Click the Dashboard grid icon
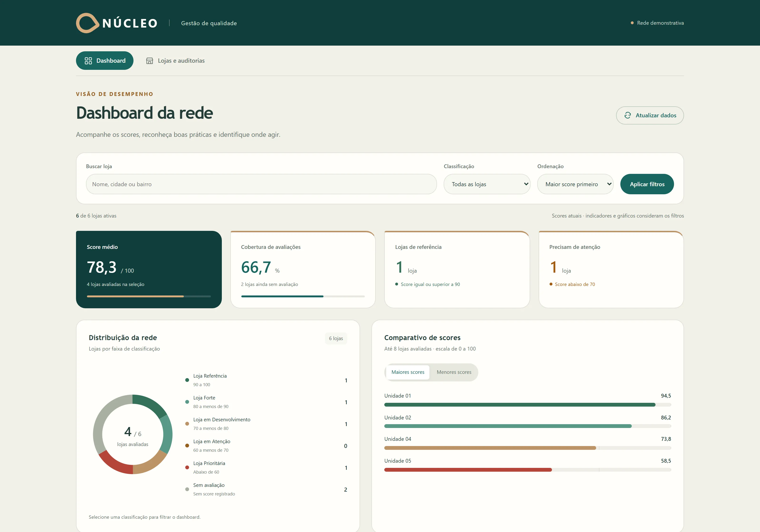Image resolution: width=760 pixels, height=532 pixels. pos(88,61)
